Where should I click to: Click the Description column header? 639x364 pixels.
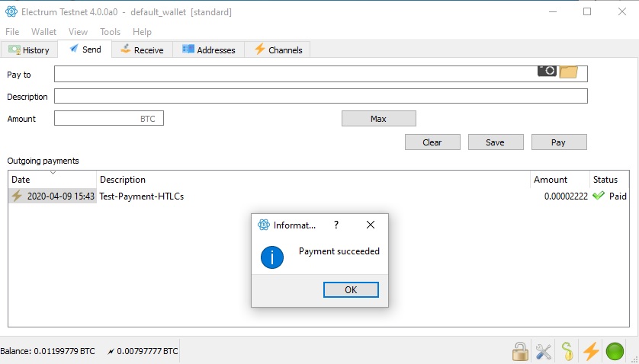313,180
